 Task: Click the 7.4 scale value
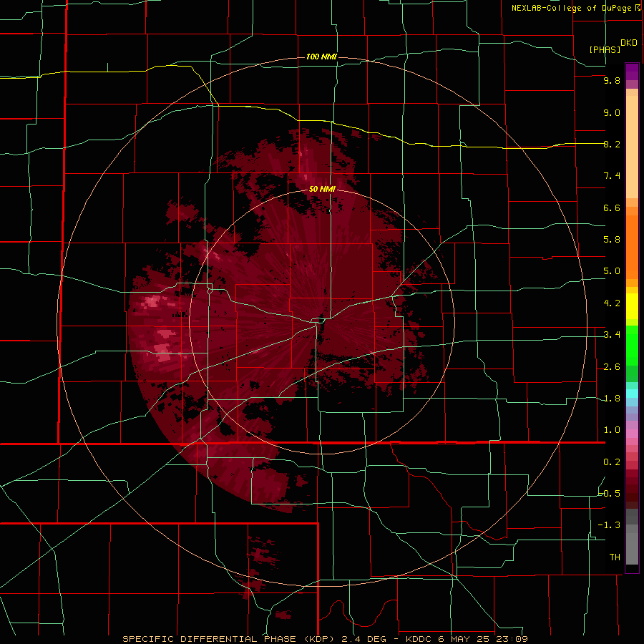coord(612,176)
